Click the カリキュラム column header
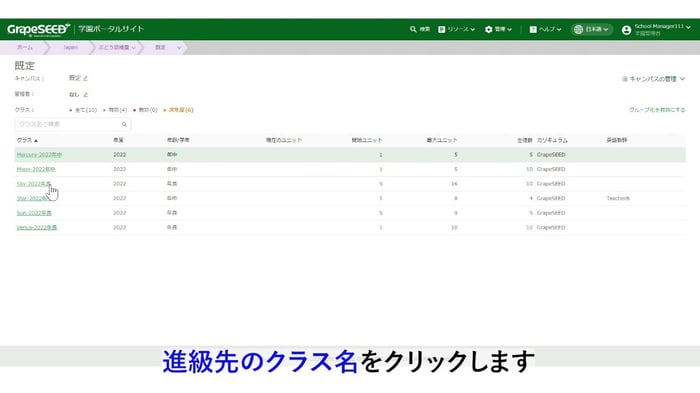Viewport: 700px width, 393px height. click(552, 140)
